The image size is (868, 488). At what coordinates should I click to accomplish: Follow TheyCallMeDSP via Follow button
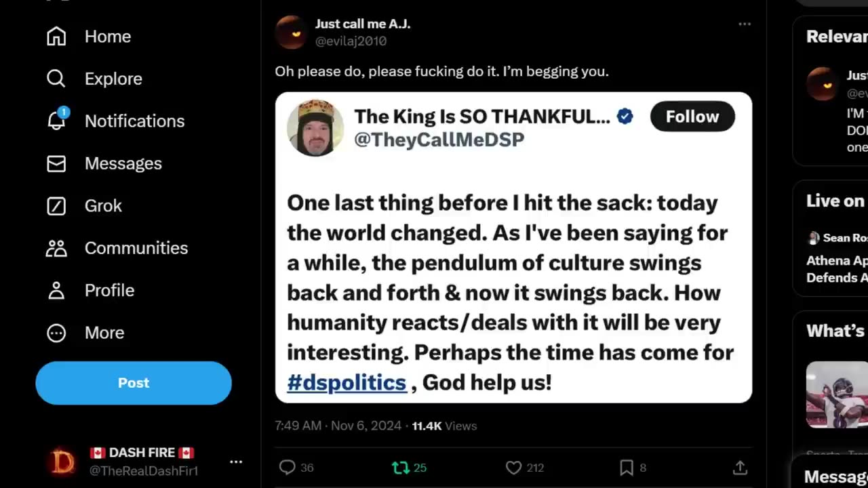click(x=692, y=117)
